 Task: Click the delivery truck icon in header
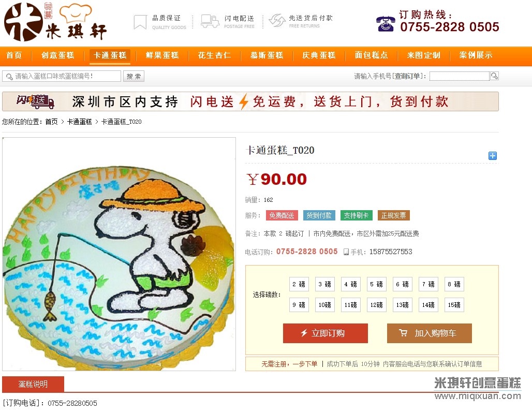(210, 21)
